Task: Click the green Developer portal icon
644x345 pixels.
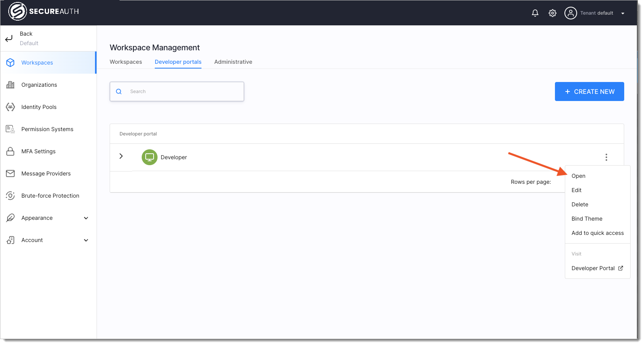Action: (x=150, y=157)
